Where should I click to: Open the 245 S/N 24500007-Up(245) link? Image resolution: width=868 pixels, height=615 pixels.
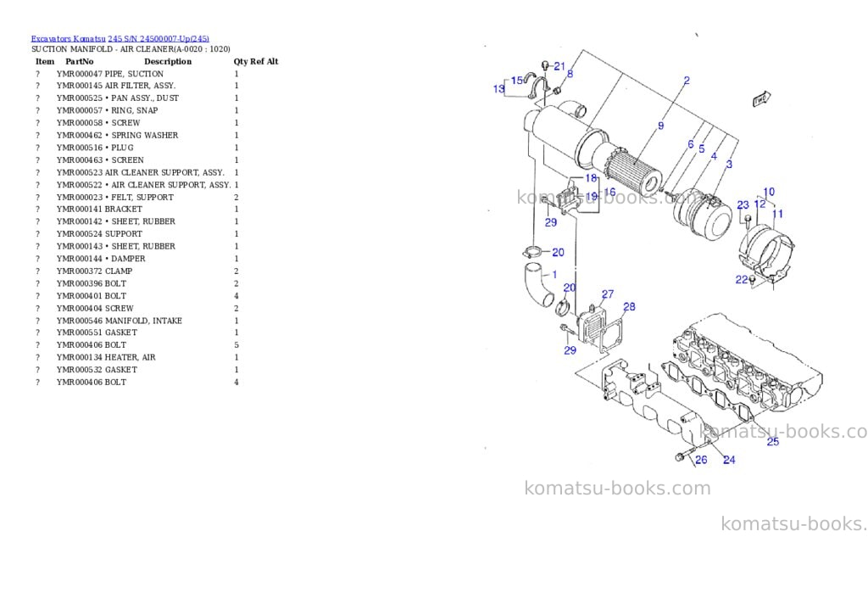click(159, 39)
